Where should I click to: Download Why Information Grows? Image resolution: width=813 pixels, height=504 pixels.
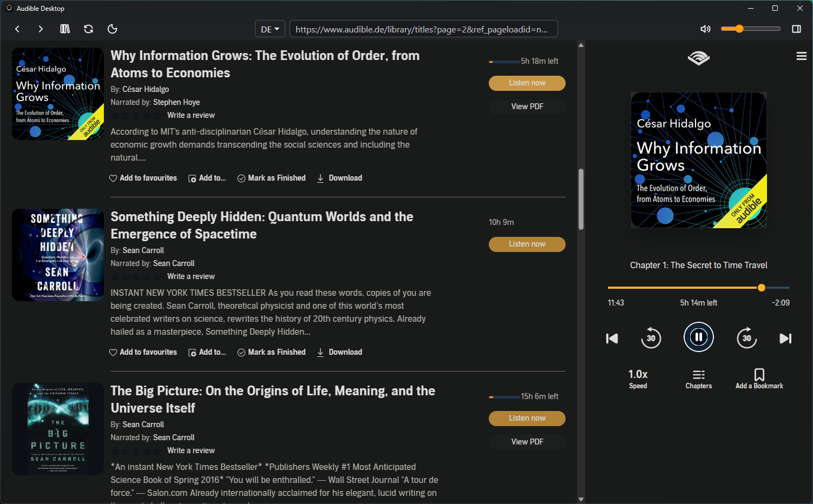point(339,178)
